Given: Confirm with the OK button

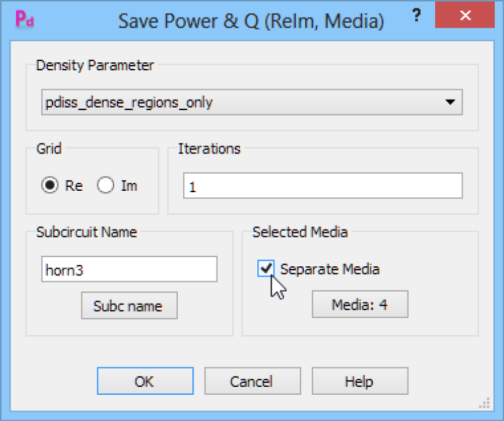Looking at the screenshot, I should pos(145,381).
